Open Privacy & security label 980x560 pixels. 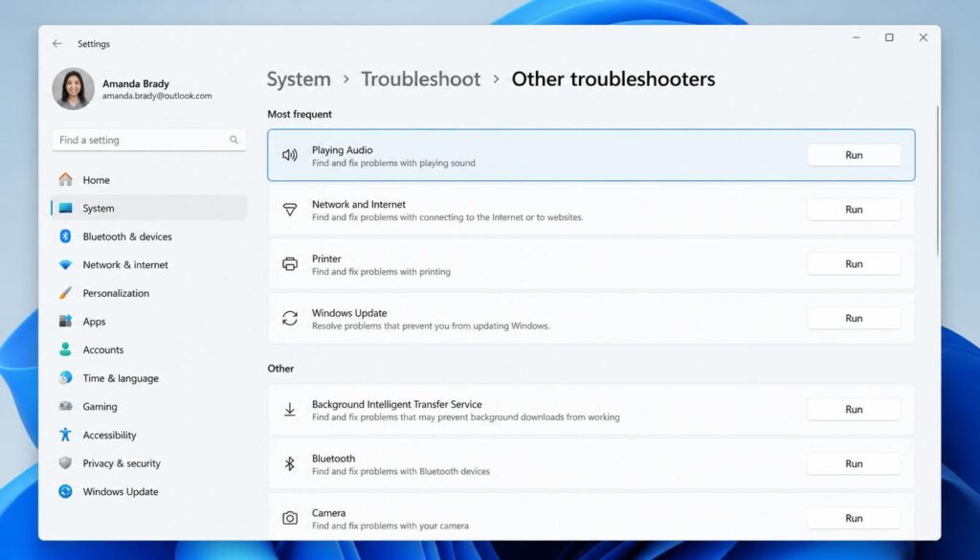point(122,463)
